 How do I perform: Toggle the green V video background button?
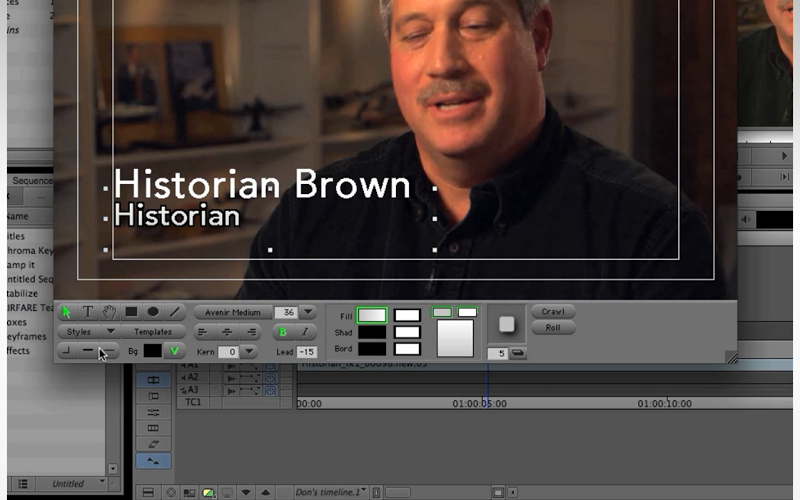coord(175,351)
